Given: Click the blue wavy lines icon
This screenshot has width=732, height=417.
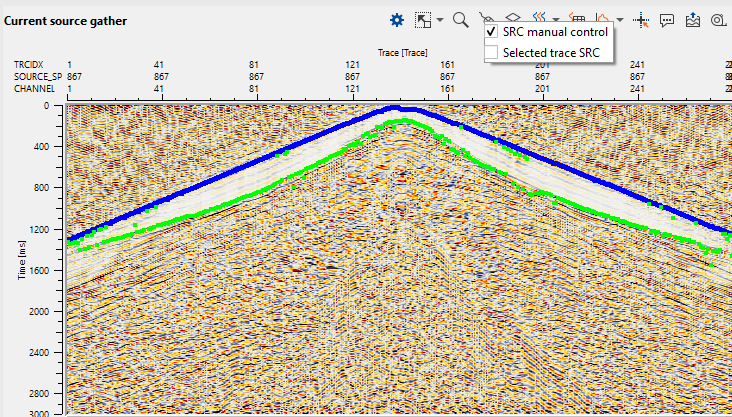Looking at the screenshot, I should click(x=539, y=18).
